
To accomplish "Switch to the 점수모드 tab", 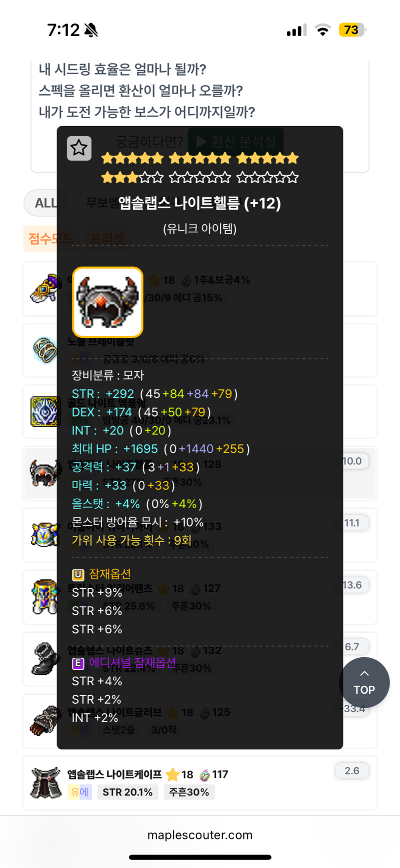I will tap(50, 238).
